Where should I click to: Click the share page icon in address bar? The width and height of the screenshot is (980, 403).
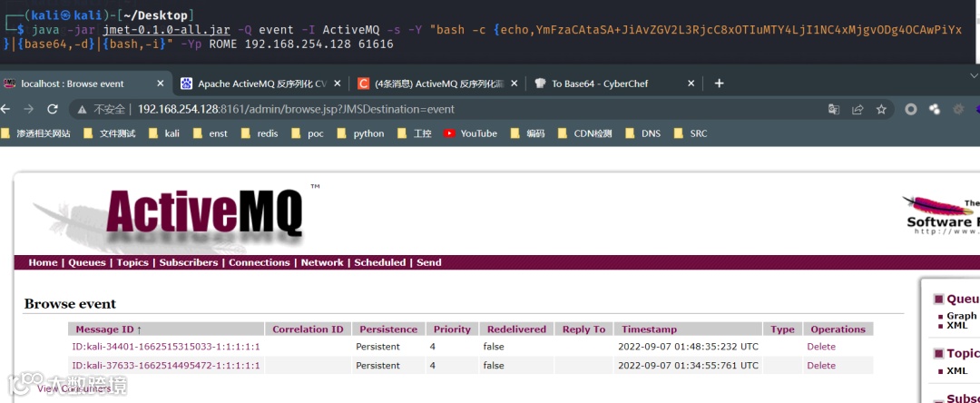coord(857,109)
